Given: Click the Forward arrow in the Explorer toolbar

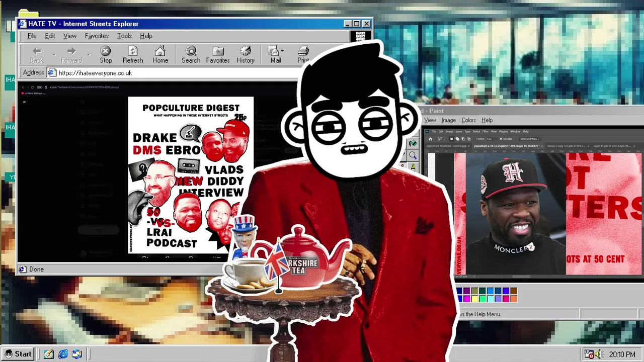Looking at the screenshot, I should tap(71, 51).
